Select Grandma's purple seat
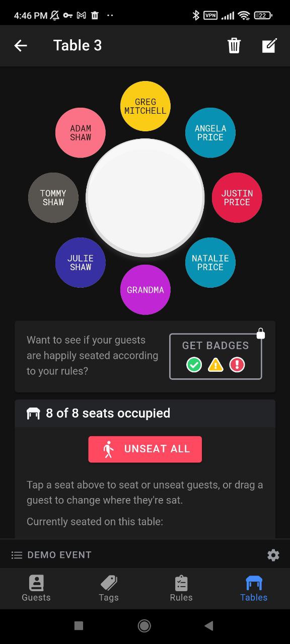 pos(146,290)
